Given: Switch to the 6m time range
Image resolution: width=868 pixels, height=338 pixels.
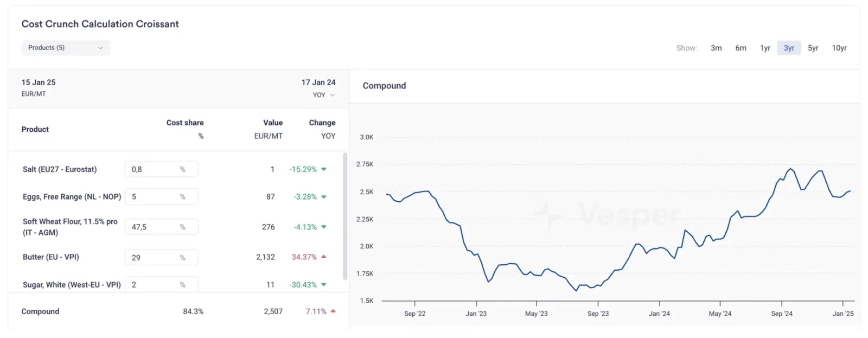Looking at the screenshot, I should 741,48.
